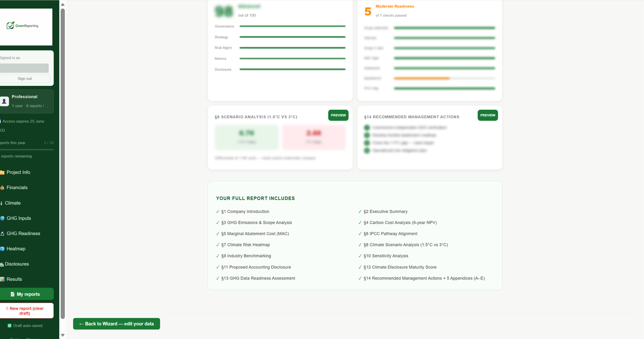Click the reports-this-year usage progress bar

click(x=27, y=149)
